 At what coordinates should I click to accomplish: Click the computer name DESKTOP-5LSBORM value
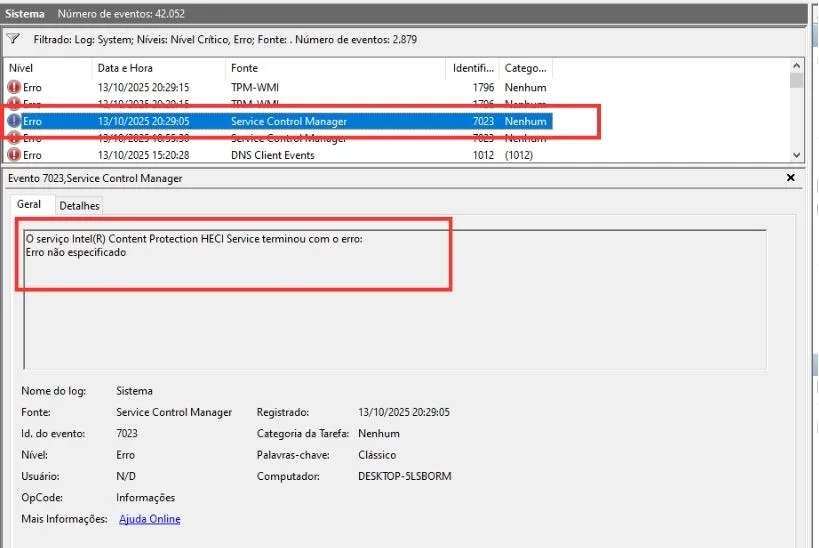(404, 476)
